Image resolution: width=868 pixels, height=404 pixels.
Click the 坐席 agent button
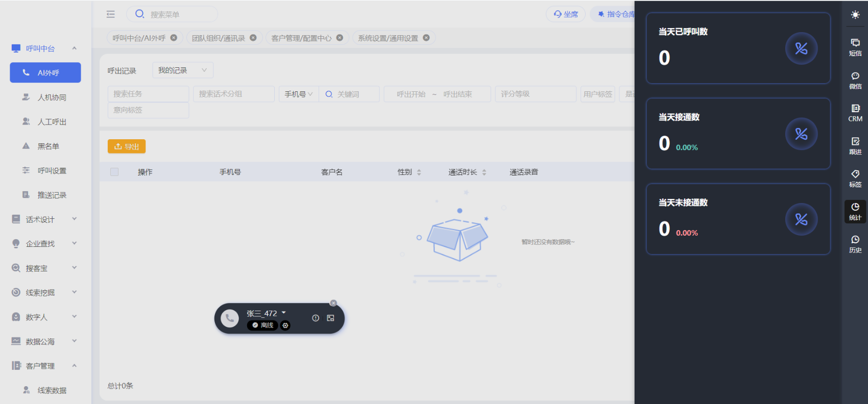566,14
